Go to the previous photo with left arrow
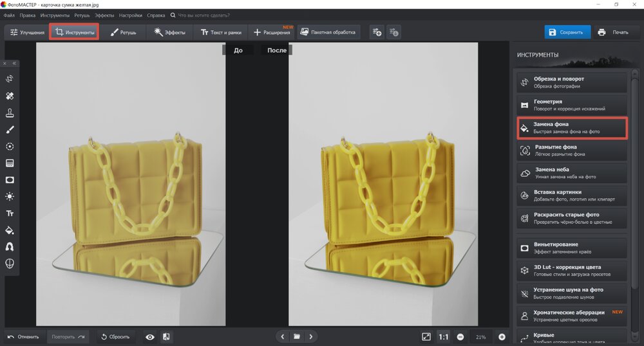Image resolution: width=644 pixels, height=346 pixels. pos(282,336)
